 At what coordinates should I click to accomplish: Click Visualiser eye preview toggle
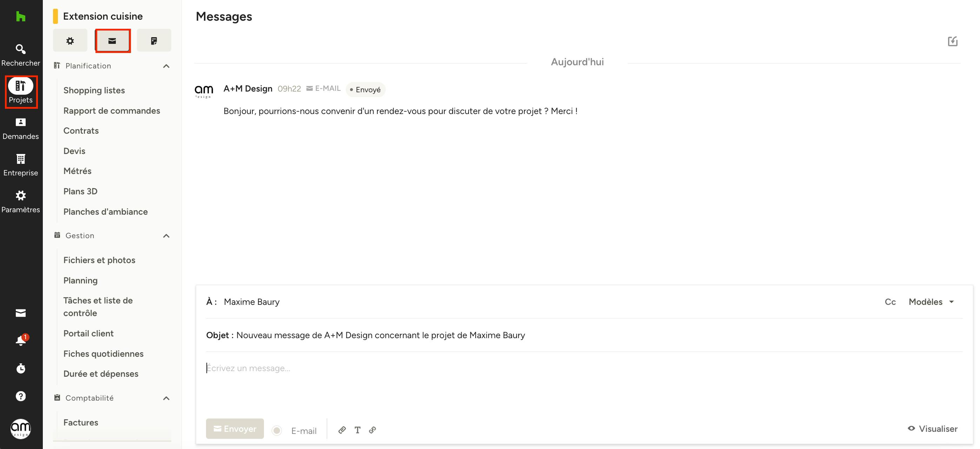tap(933, 428)
